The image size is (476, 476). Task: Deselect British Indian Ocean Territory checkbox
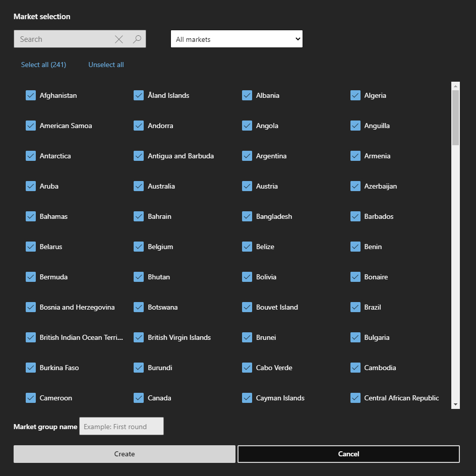coord(31,337)
